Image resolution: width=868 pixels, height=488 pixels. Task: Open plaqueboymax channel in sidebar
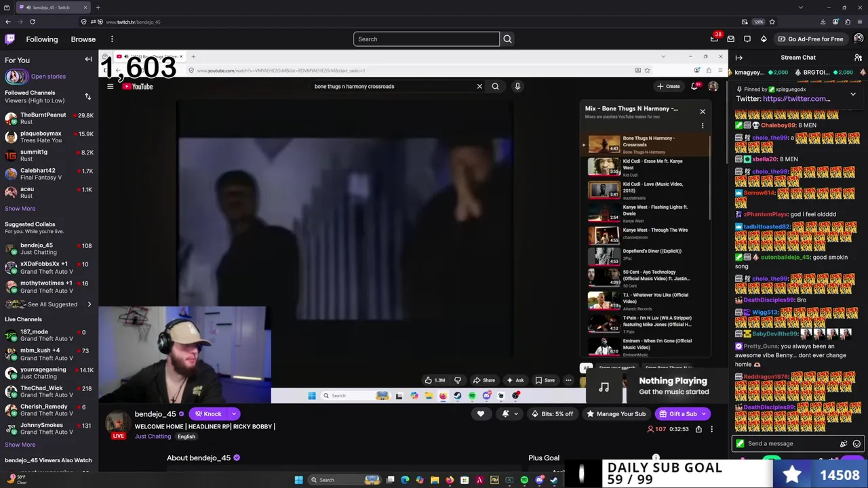pos(49,137)
